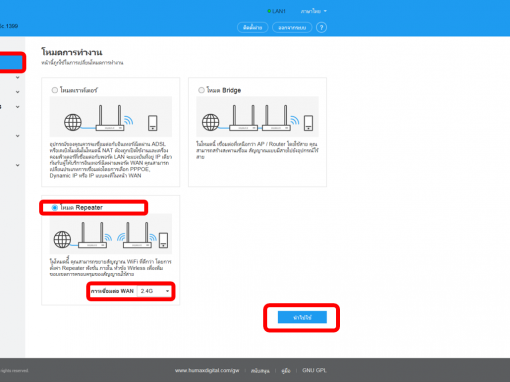Click the logout button in header
This screenshot has height=382, width=510.
pos(292,27)
